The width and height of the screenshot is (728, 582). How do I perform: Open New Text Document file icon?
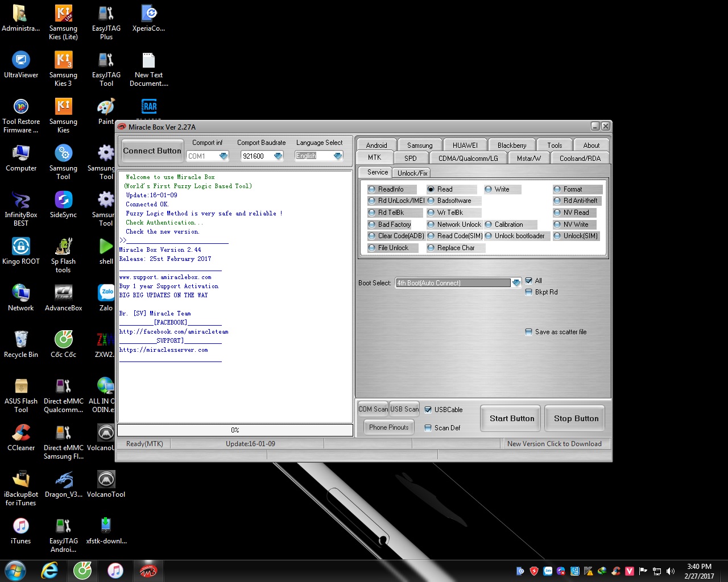pyautogui.click(x=149, y=69)
